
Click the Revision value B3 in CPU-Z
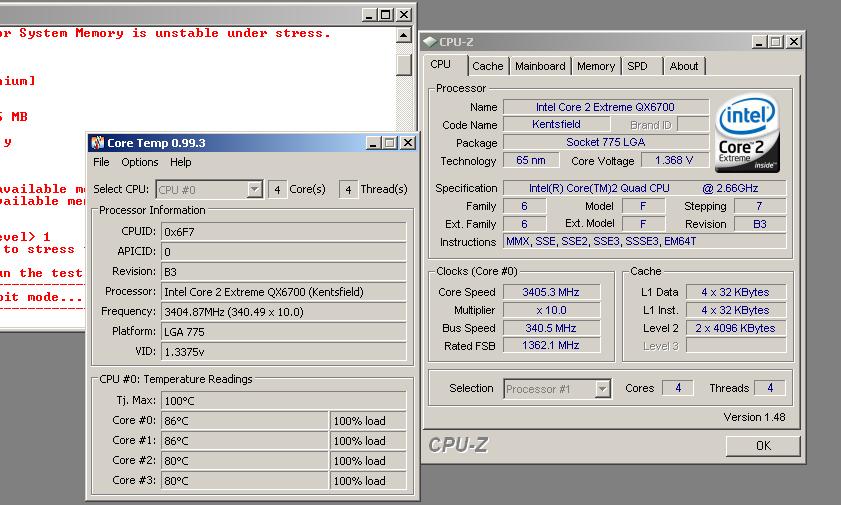click(759, 224)
